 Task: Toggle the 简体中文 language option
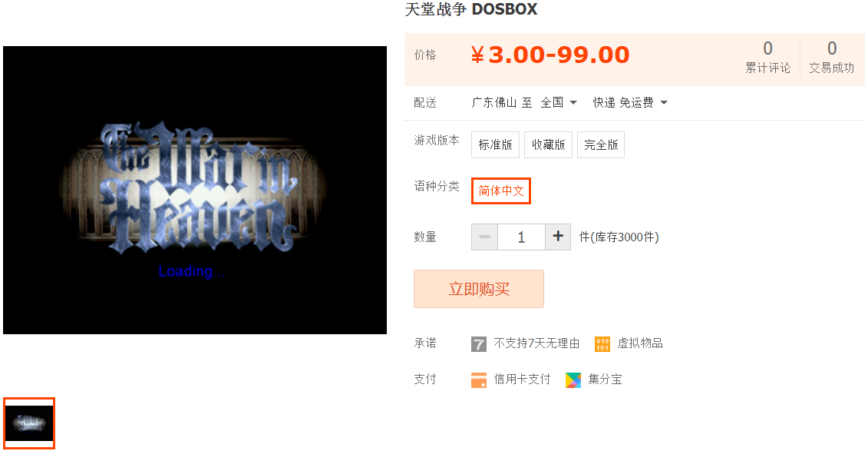501,191
